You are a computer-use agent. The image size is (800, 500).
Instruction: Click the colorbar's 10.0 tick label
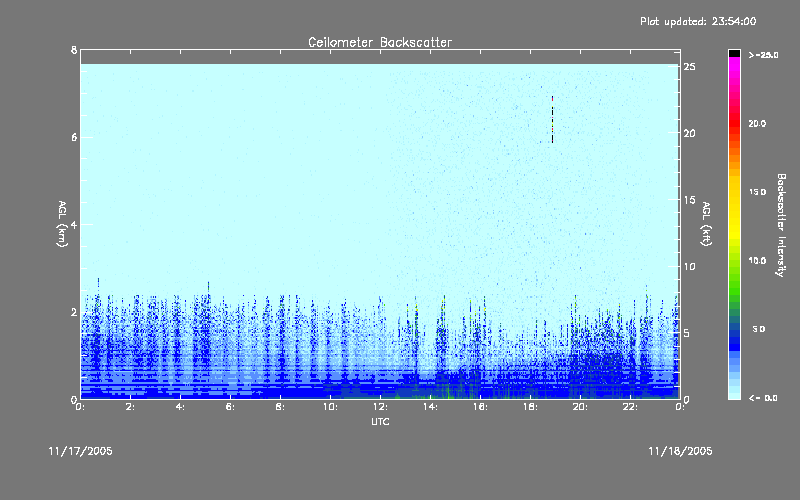click(x=757, y=261)
